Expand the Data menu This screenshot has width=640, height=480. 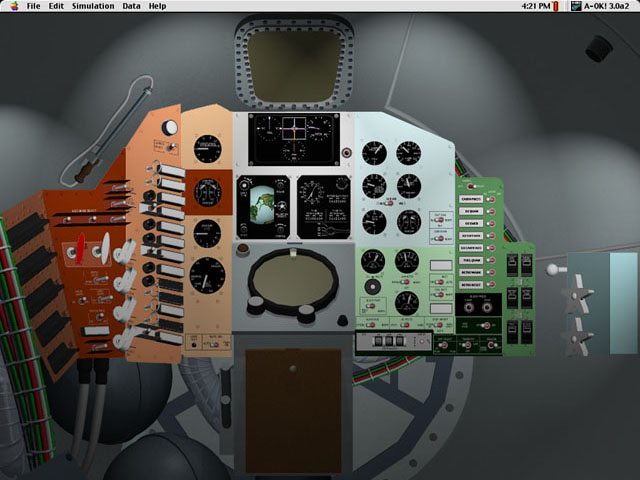click(131, 6)
